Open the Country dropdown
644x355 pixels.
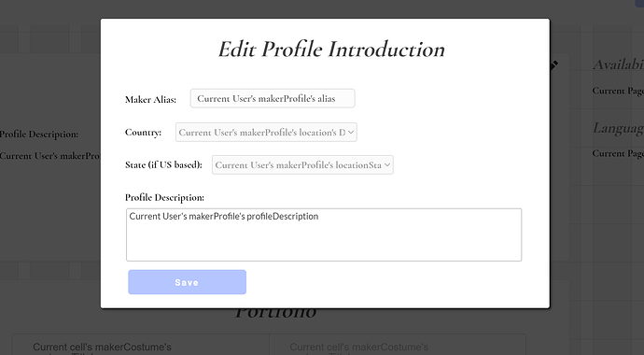pyautogui.click(x=266, y=133)
